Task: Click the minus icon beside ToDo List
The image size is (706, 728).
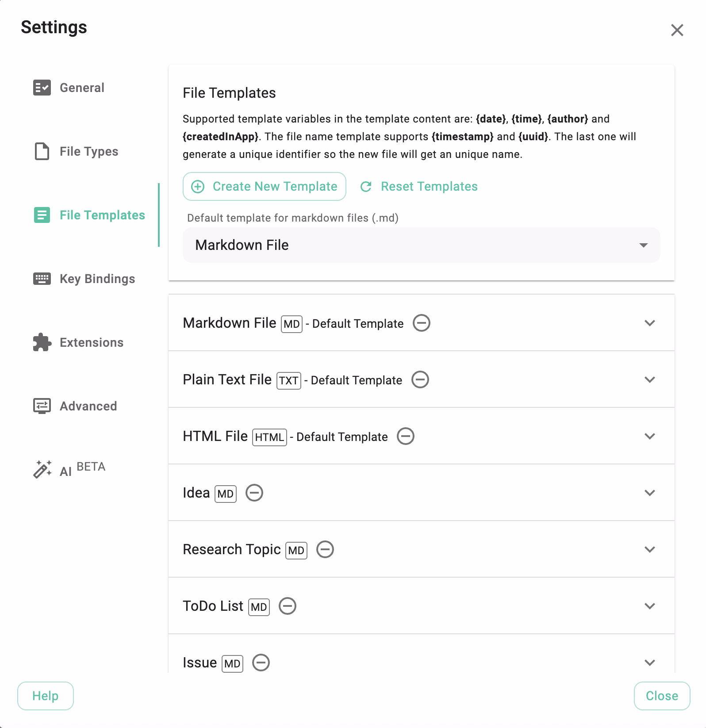Action: [288, 606]
